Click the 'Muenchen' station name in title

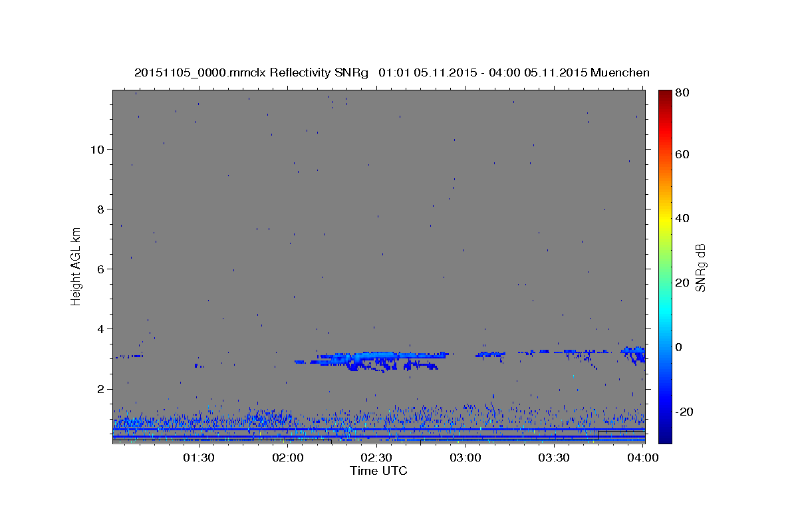click(620, 72)
